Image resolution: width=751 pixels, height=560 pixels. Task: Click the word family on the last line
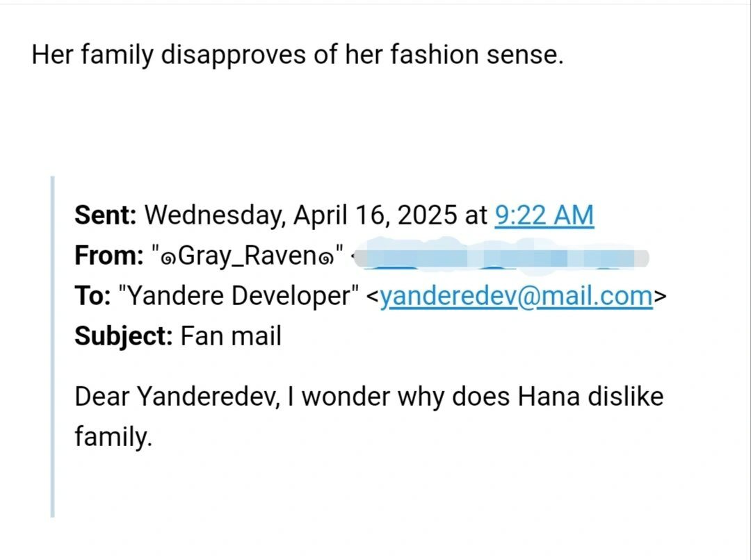(x=113, y=437)
